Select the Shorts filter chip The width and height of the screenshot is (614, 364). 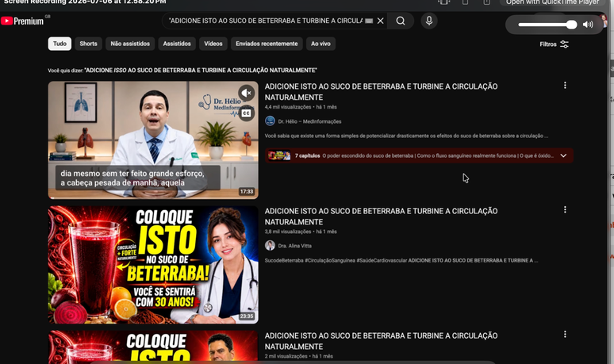click(x=89, y=44)
